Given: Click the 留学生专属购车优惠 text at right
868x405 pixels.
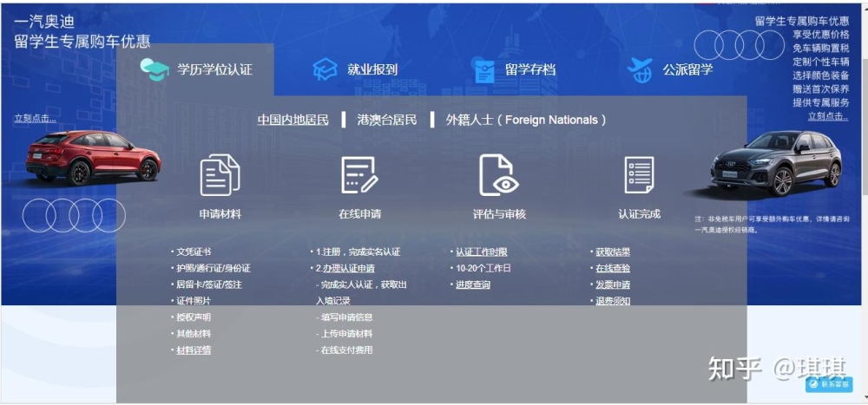Looking at the screenshot, I should click(x=802, y=21).
